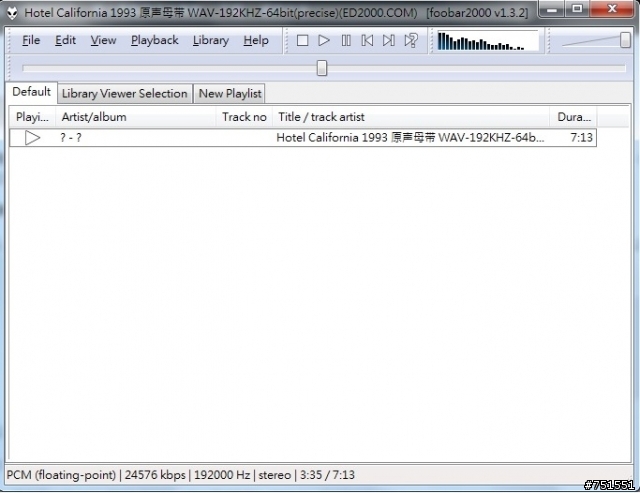Click the playing indicator triangle in playlist row
Screen dimensions: 640x493
32,138
